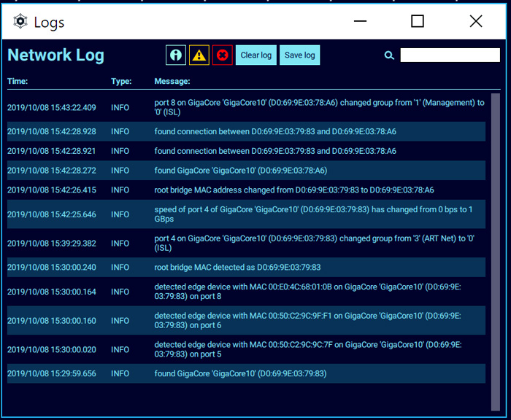Focus the log search input field
511x420 pixels.
pyautogui.click(x=450, y=55)
